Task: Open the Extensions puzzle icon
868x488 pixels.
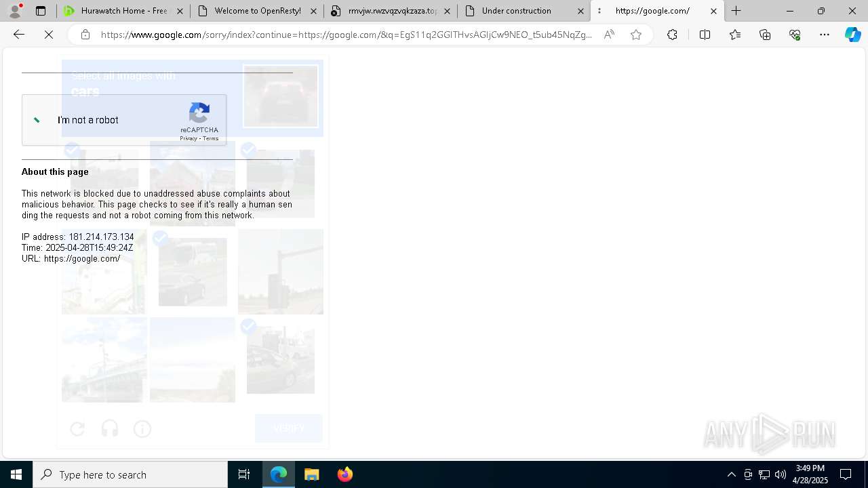Action: pyautogui.click(x=672, y=35)
